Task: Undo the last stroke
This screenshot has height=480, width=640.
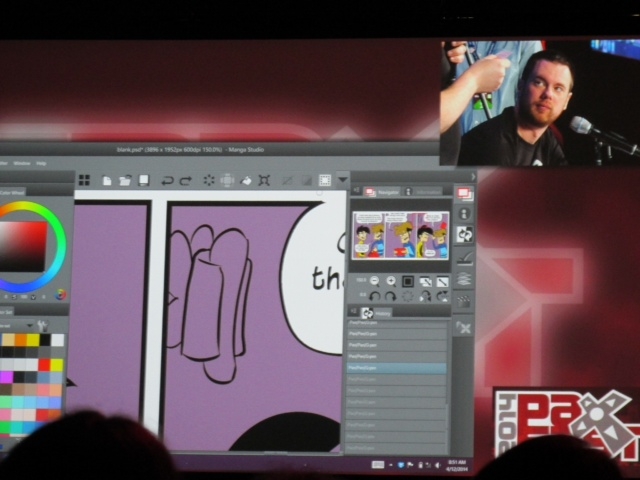Action: coord(167,181)
